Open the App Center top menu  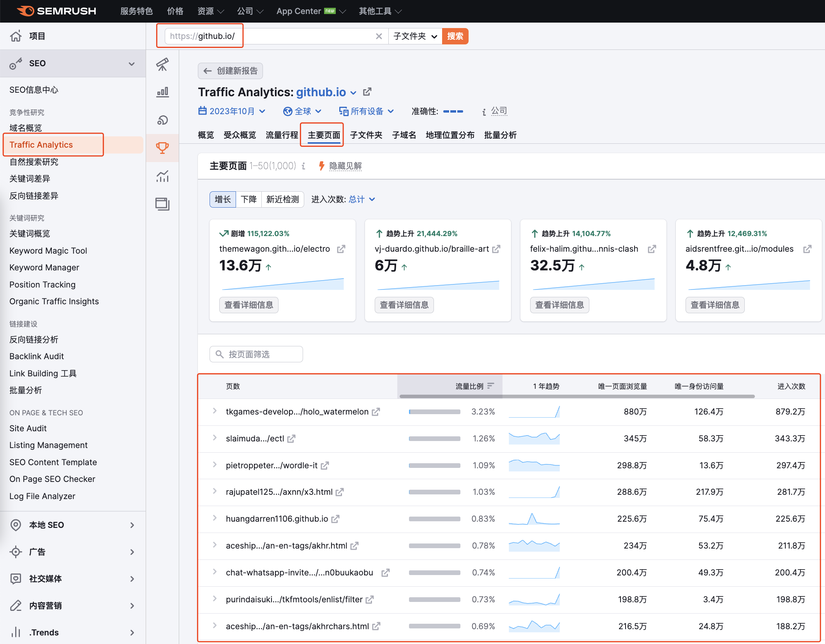[311, 11]
